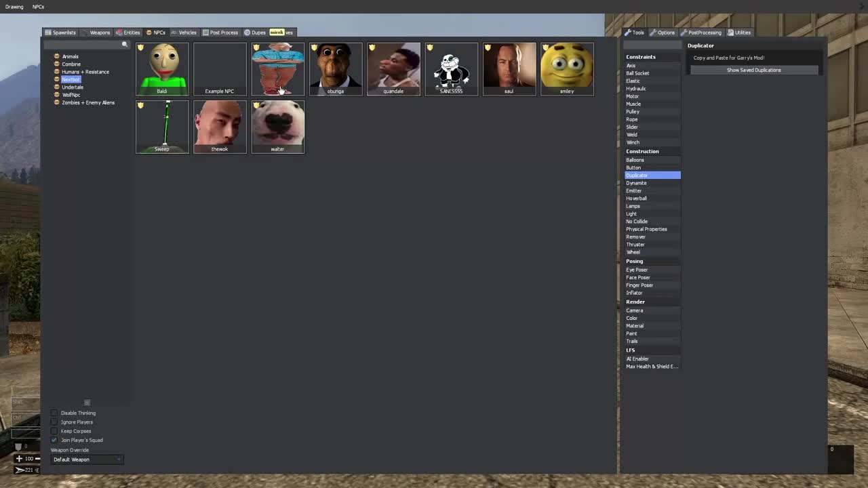Uncheck Join Player's Squad
868x488 pixels.
click(x=54, y=440)
